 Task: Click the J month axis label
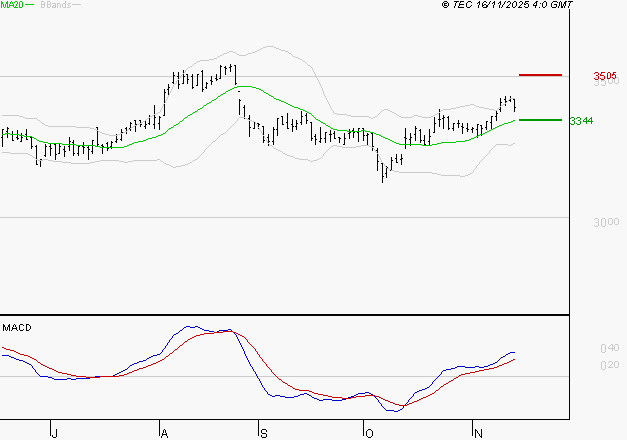55,434
